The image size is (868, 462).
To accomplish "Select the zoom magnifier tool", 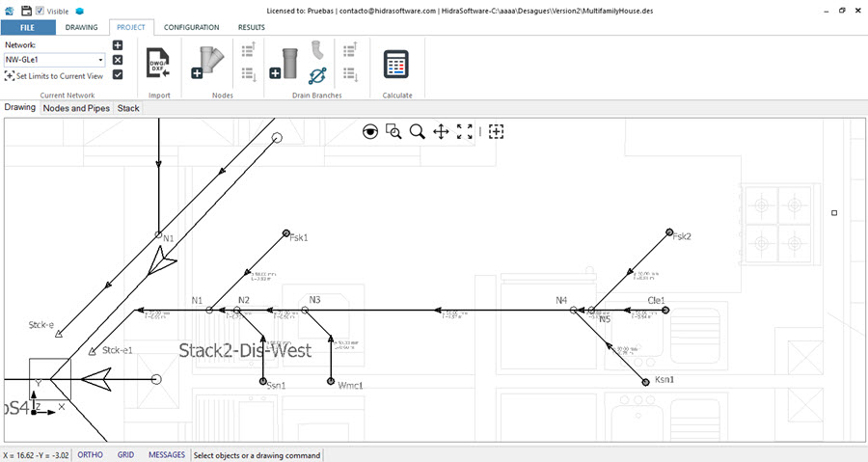I will pos(418,131).
